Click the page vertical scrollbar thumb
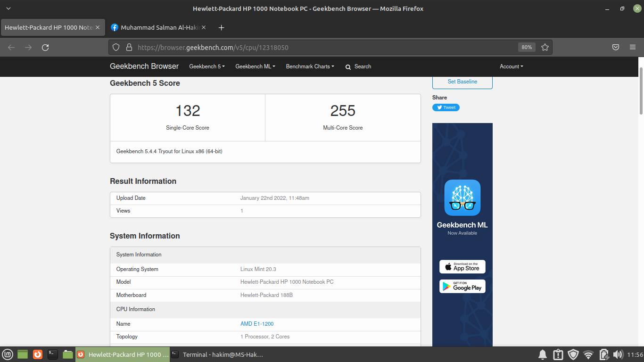Image resolution: width=644 pixels, height=362 pixels. (641, 90)
